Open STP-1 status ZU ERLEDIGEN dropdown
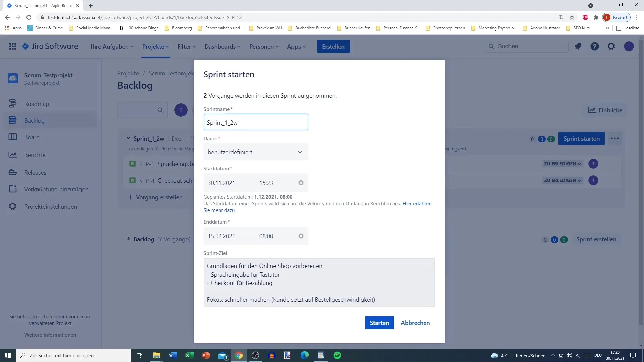644x362 pixels. 562,164
